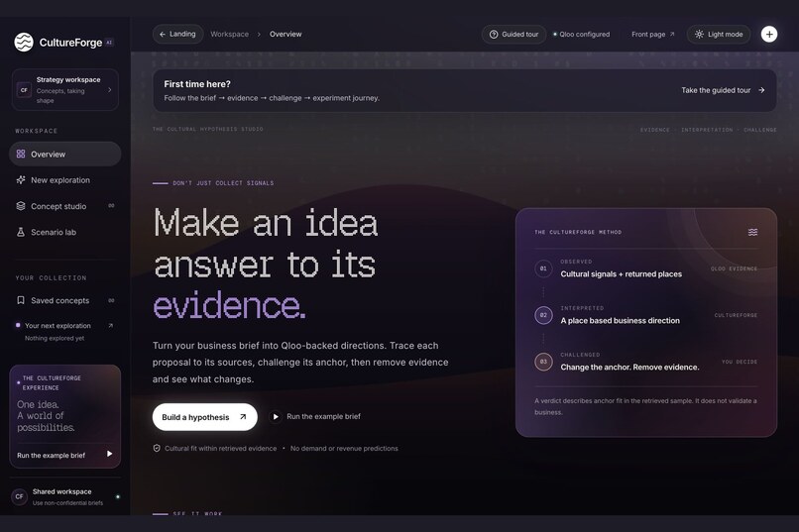Click Build a hypothesis button
The width and height of the screenshot is (799, 532).
[x=204, y=417]
